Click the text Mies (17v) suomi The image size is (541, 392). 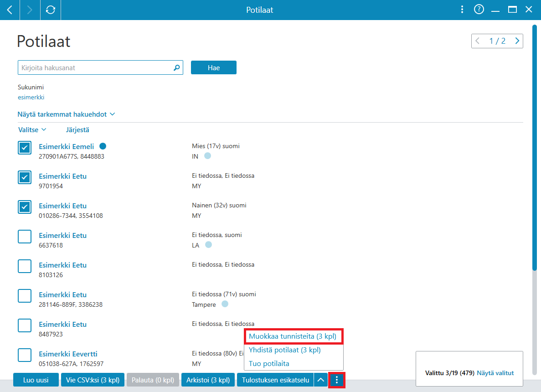click(216, 146)
